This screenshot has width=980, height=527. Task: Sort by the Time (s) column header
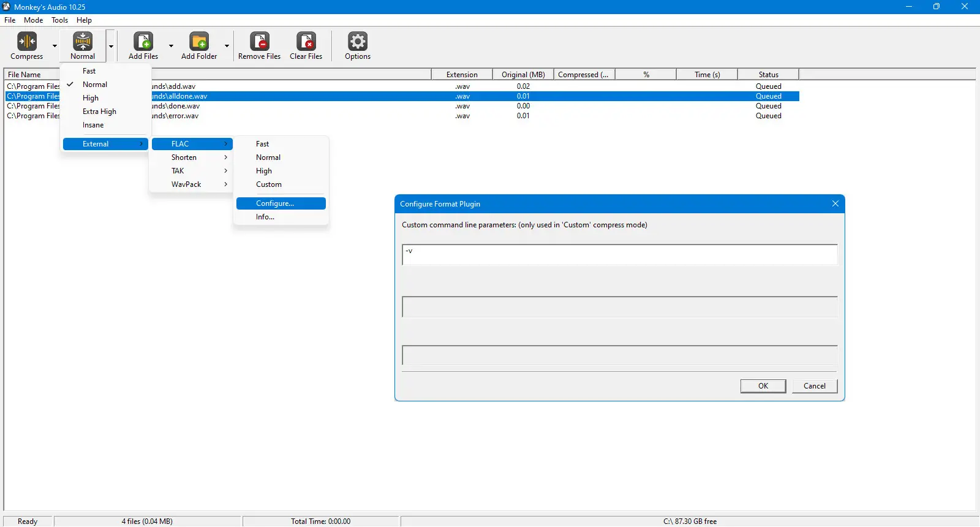pyautogui.click(x=707, y=75)
